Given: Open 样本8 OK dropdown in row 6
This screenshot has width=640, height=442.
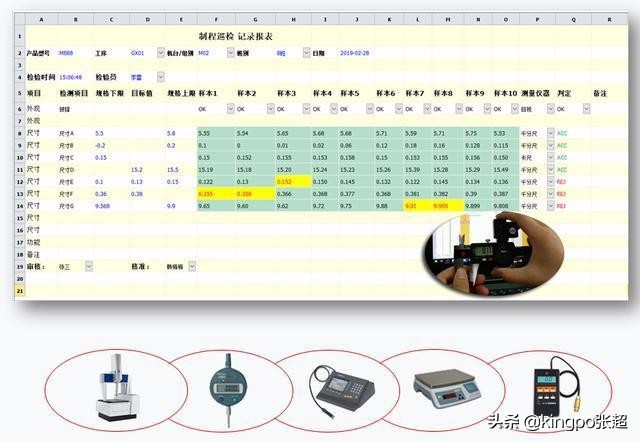Looking at the screenshot, I should tap(459, 109).
